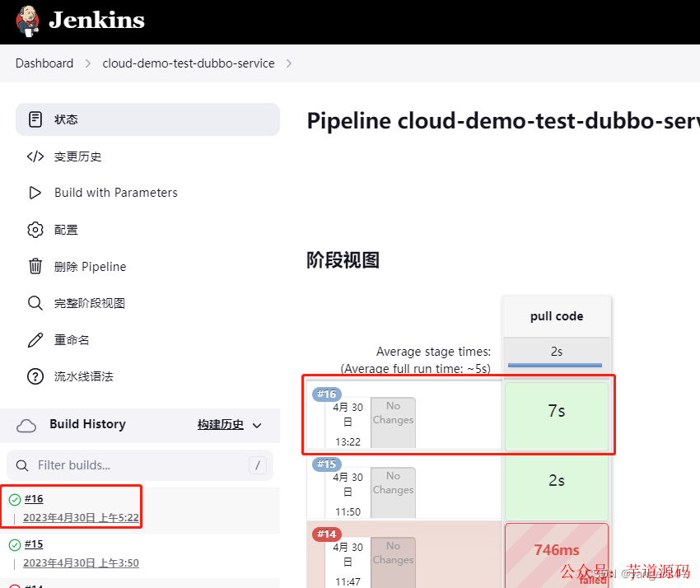The width and height of the screenshot is (700, 588).
Task: Click the pull code stage header
Action: click(557, 316)
